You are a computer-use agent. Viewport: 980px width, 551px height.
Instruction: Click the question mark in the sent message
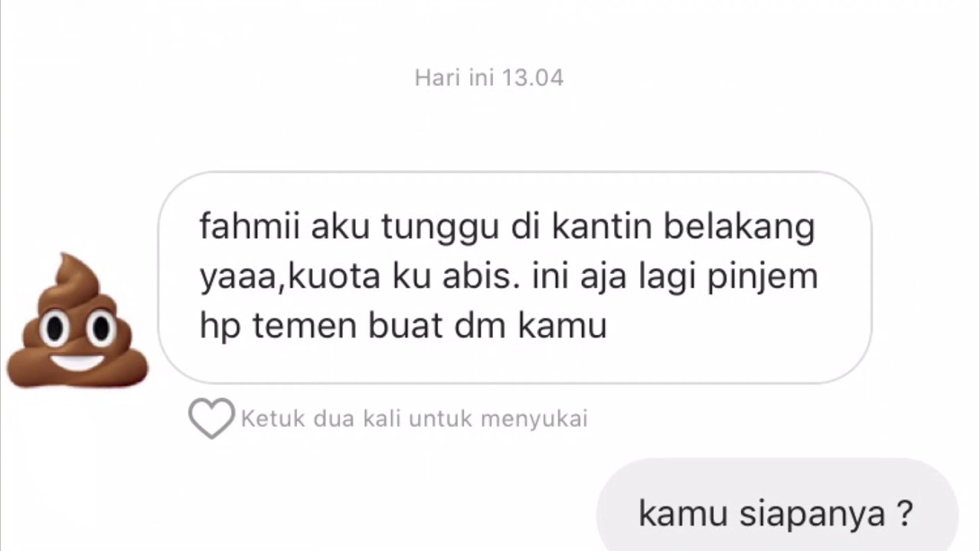click(x=903, y=513)
